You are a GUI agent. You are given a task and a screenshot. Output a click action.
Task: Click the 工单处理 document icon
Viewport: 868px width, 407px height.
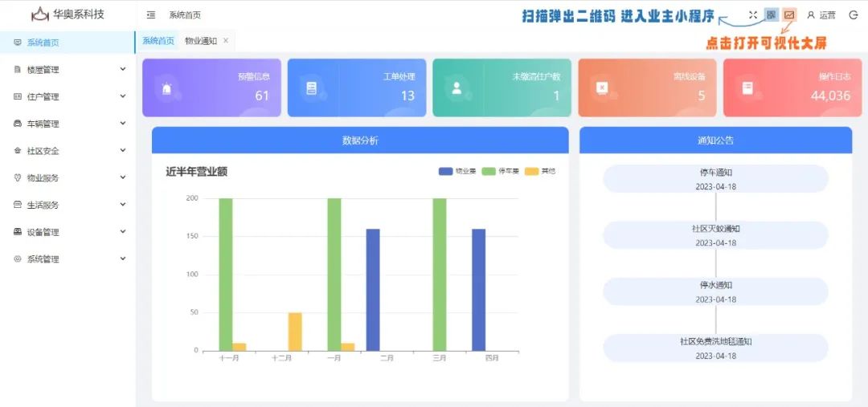pyautogui.click(x=312, y=88)
